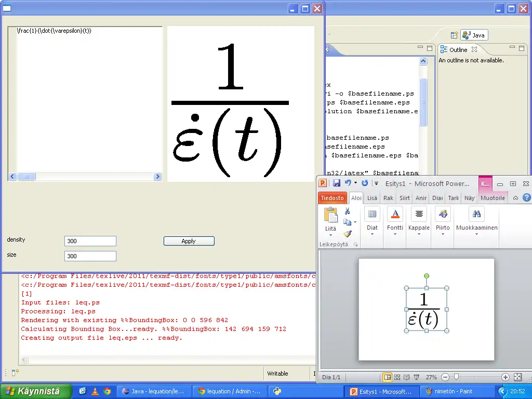Minimize the ribbon with the caret

(515, 198)
